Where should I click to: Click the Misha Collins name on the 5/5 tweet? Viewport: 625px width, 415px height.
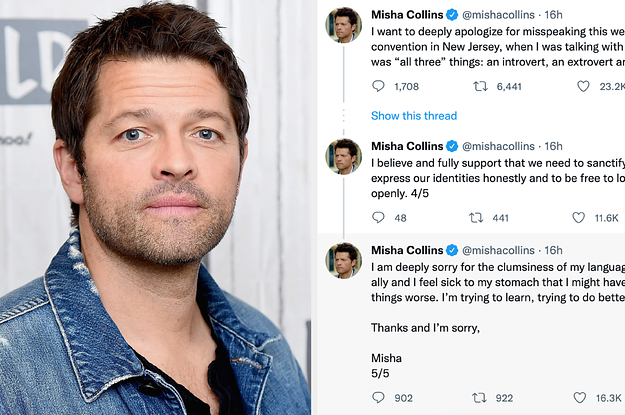(x=406, y=250)
